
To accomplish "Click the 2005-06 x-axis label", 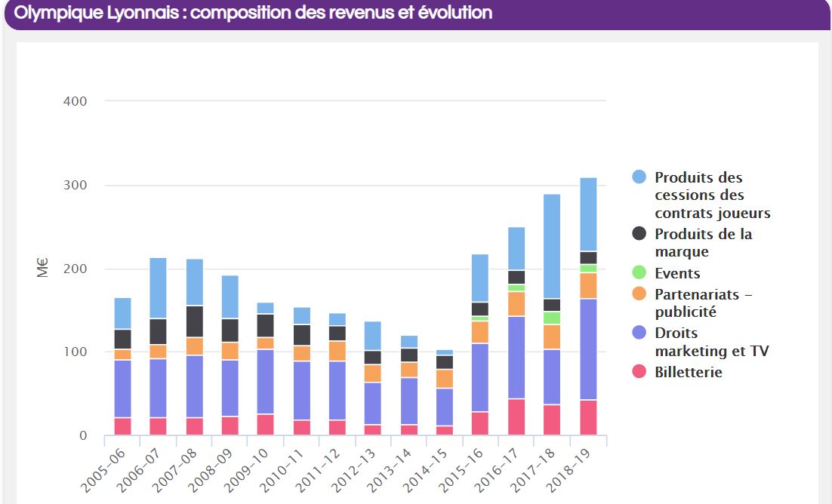I will [104, 469].
